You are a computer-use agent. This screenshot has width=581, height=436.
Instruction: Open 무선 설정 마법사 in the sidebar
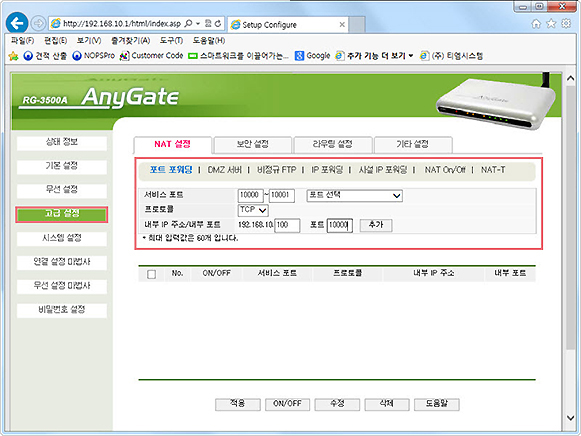[62, 286]
